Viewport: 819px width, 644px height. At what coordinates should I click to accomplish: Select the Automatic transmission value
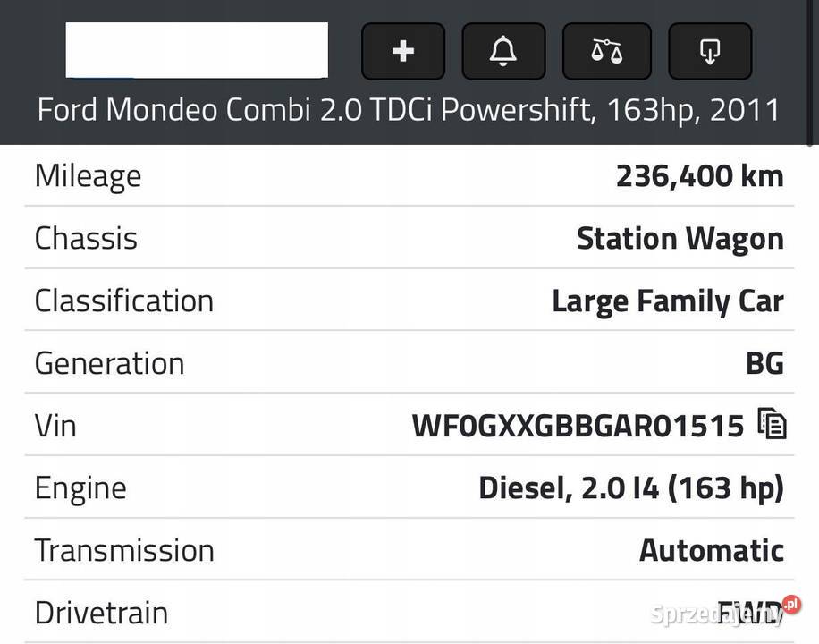pyautogui.click(x=712, y=551)
